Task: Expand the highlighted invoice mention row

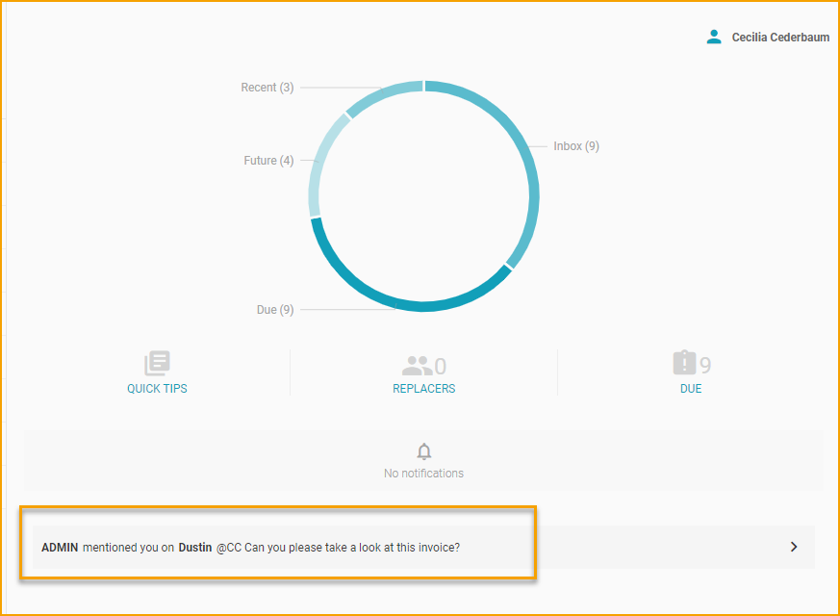Action: click(279, 546)
